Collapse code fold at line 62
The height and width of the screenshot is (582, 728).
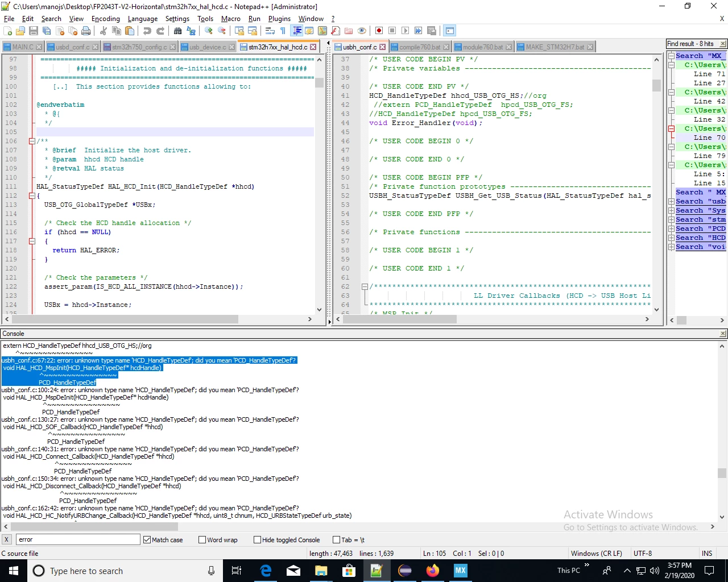coord(365,286)
